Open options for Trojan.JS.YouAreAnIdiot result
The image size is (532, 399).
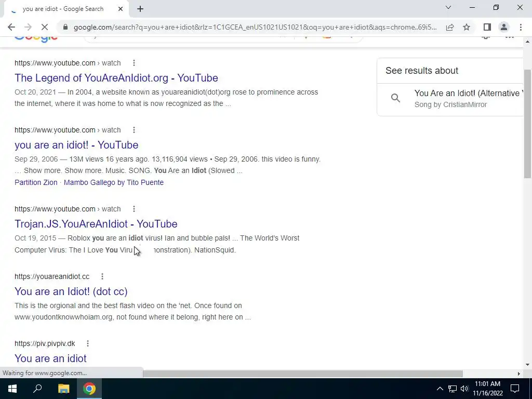pos(134,209)
